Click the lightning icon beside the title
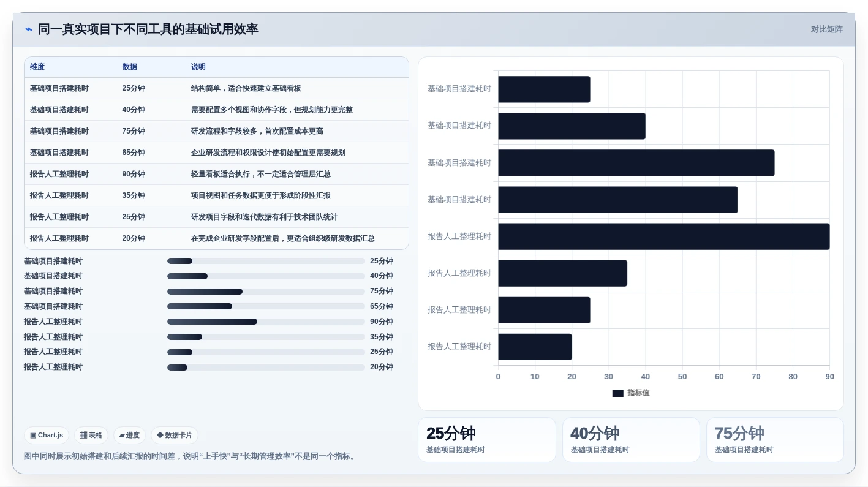This screenshot has height=487, width=868. click(x=29, y=29)
